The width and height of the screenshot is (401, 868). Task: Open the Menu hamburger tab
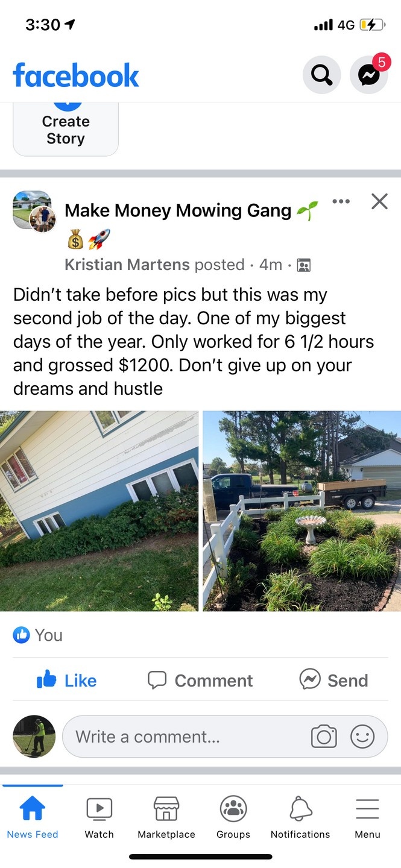pyautogui.click(x=367, y=817)
